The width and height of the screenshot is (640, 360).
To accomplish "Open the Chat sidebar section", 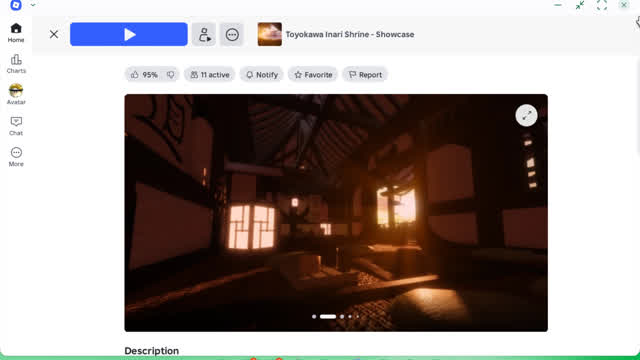I will click(x=16, y=126).
